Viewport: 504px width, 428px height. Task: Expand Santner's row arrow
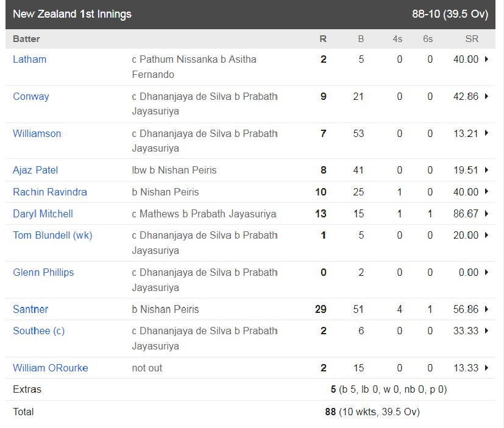pos(486,309)
